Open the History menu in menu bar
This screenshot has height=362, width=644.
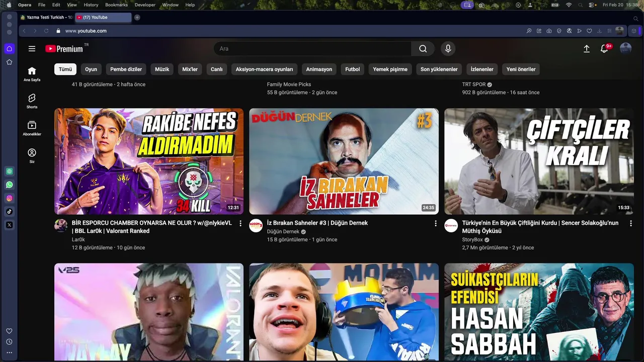click(x=91, y=5)
